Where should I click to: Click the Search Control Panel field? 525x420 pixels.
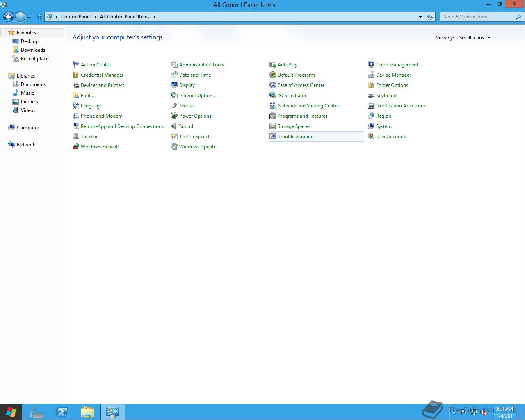(x=482, y=17)
